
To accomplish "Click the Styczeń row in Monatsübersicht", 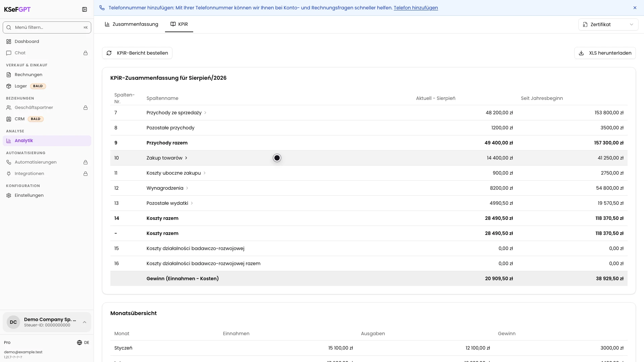I will click(x=369, y=348).
